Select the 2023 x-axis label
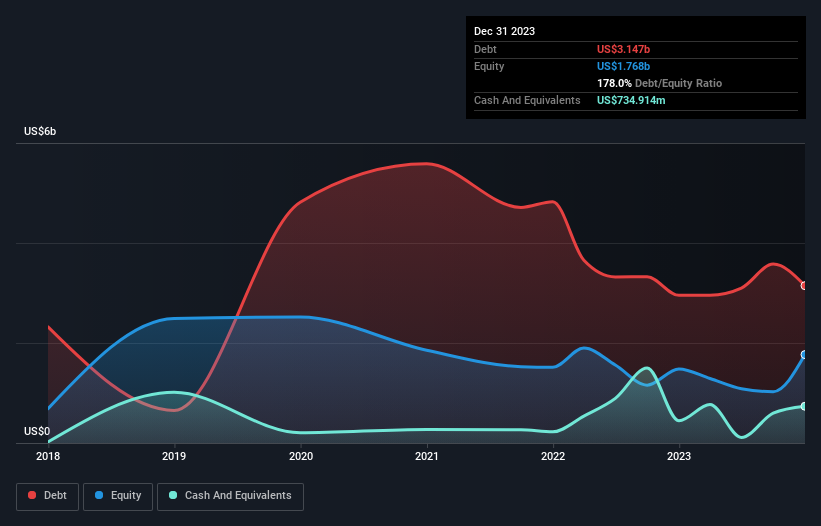Viewport: 821px width, 526px height. coord(679,456)
